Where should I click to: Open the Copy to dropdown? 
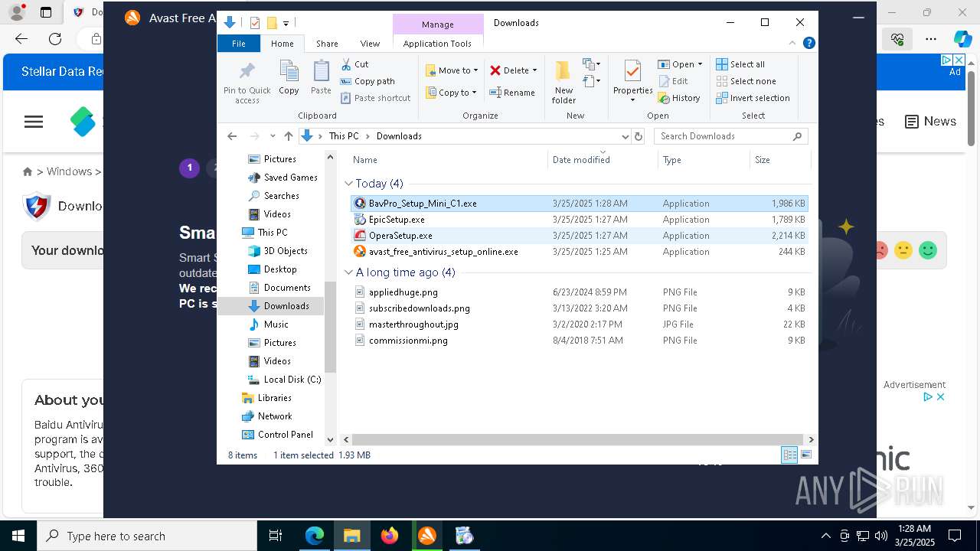451,93
